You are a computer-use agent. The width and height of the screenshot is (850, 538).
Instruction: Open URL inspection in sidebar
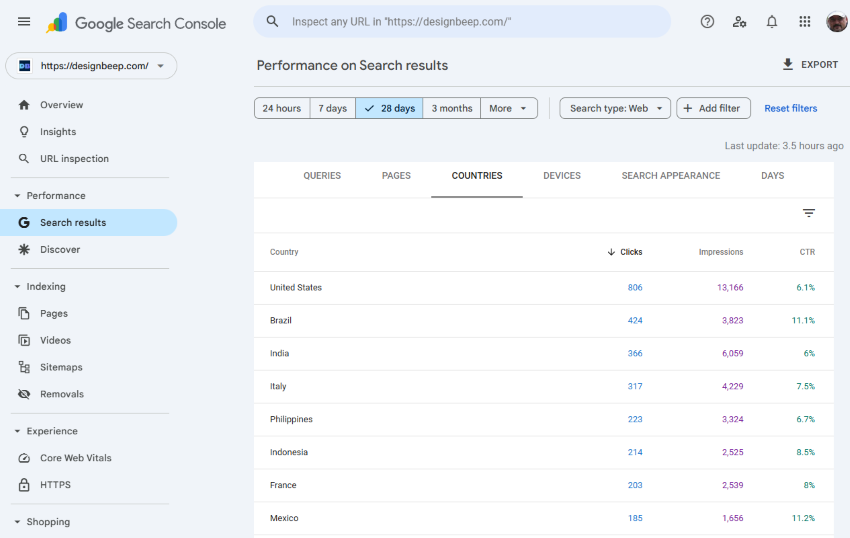[x=74, y=159]
